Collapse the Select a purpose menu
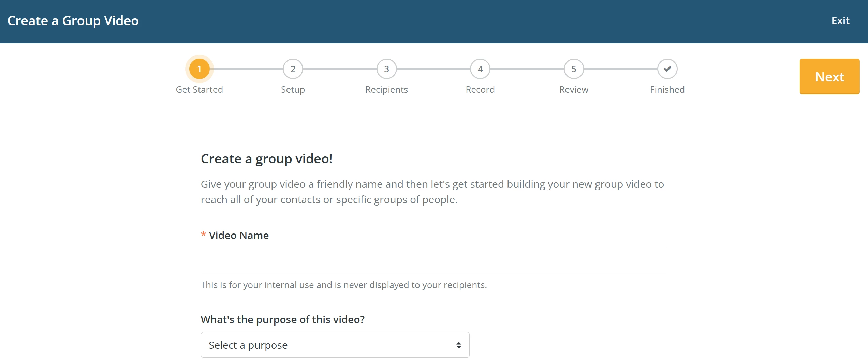Image resolution: width=868 pixels, height=363 pixels. 335,345
